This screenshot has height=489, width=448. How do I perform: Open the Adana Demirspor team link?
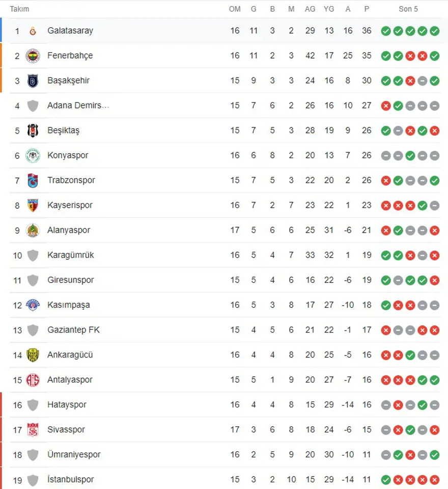pyautogui.click(x=78, y=105)
